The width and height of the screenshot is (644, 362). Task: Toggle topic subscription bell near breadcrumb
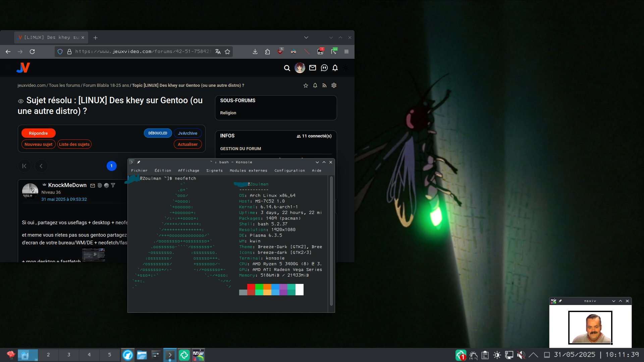click(x=315, y=85)
